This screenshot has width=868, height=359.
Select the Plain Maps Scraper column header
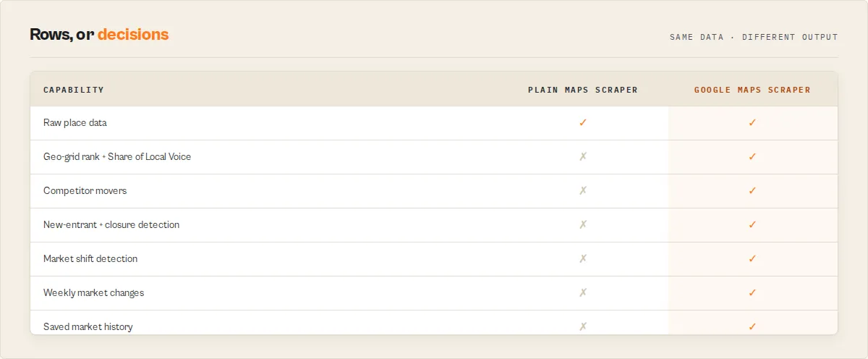click(x=583, y=90)
